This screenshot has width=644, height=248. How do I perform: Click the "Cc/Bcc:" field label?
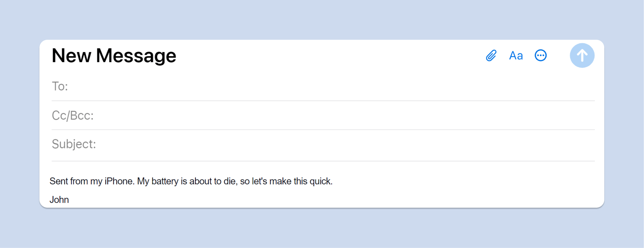pyautogui.click(x=73, y=116)
